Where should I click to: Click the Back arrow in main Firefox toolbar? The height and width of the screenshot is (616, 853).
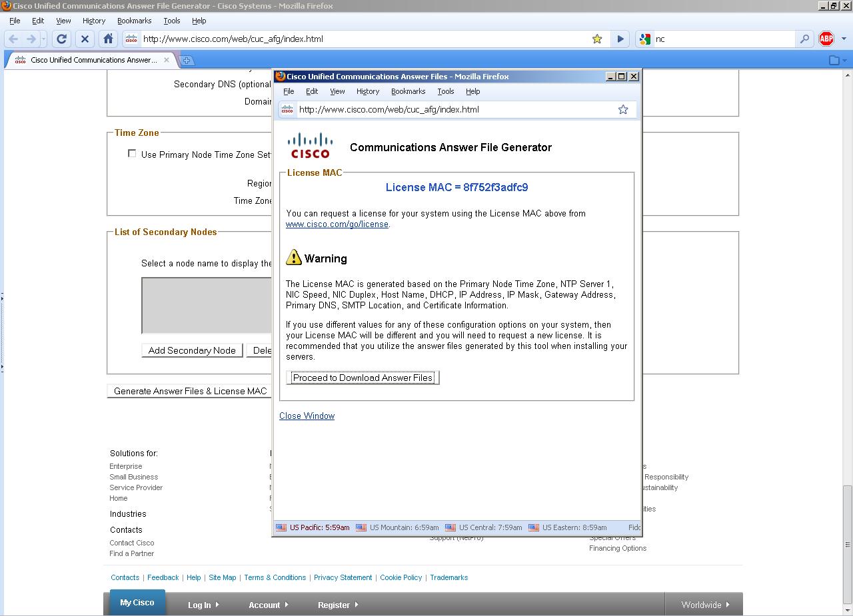click(x=13, y=39)
